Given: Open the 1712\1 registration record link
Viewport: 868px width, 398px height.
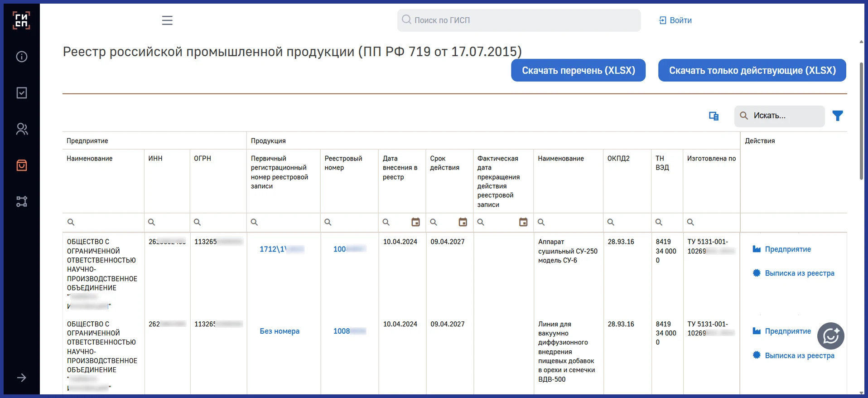Looking at the screenshot, I should tap(282, 249).
